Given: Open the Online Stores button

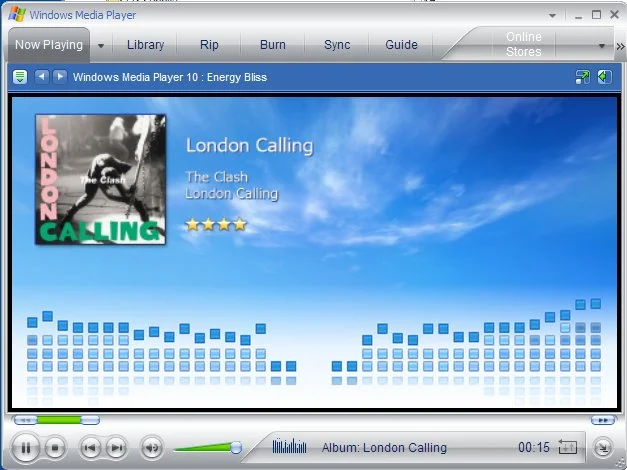Looking at the screenshot, I should tap(523, 44).
